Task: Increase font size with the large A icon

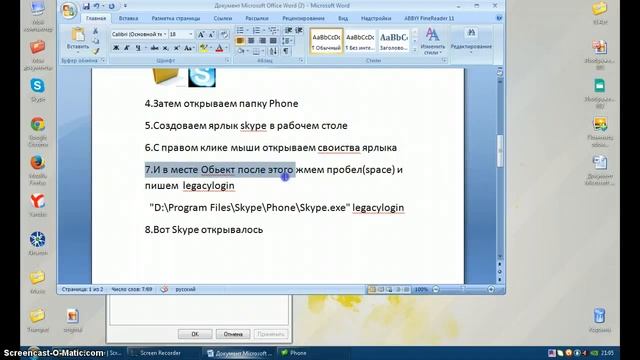Action: point(201,35)
